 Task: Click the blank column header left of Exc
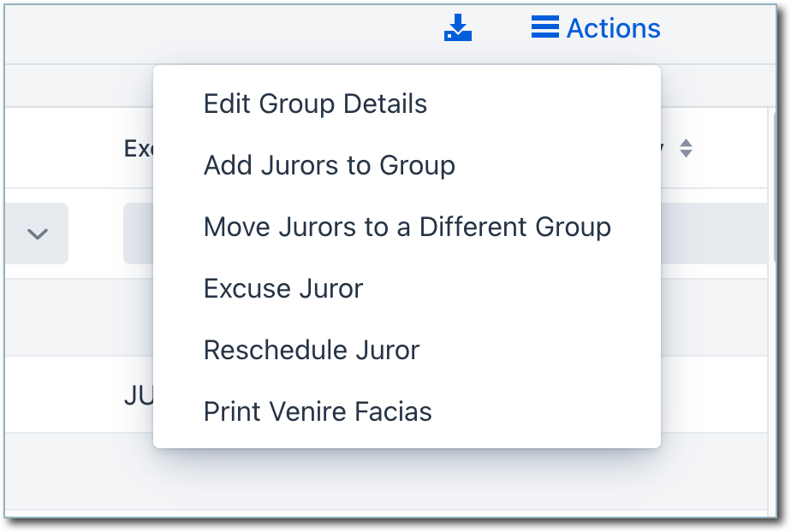click(x=60, y=148)
